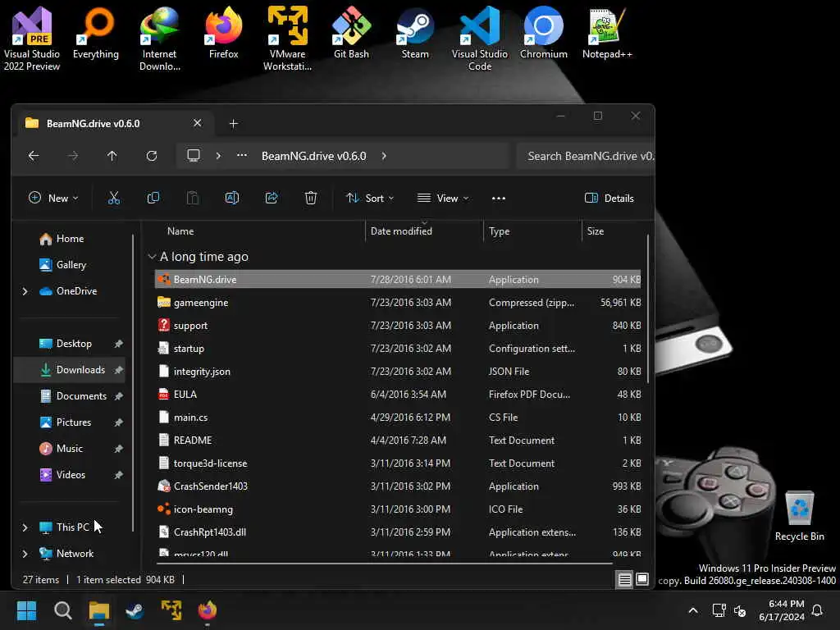
Task: Collapse the 'A long time ago' group
Action: point(152,257)
